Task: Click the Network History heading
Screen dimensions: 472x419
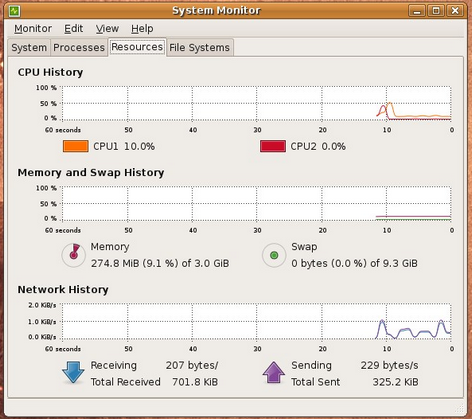Action: pyautogui.click(x=63, y=289)
